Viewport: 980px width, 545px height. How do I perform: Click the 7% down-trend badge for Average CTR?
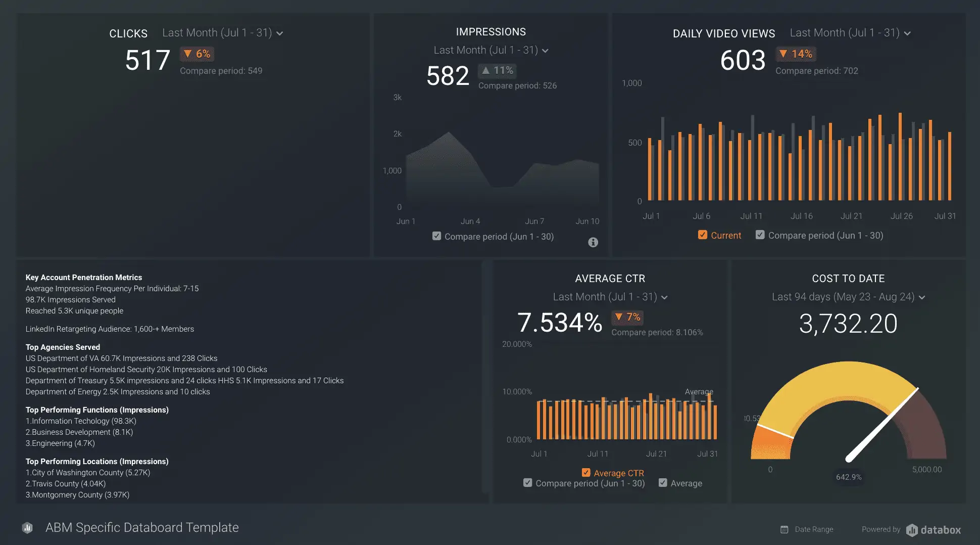click(627, 317)
